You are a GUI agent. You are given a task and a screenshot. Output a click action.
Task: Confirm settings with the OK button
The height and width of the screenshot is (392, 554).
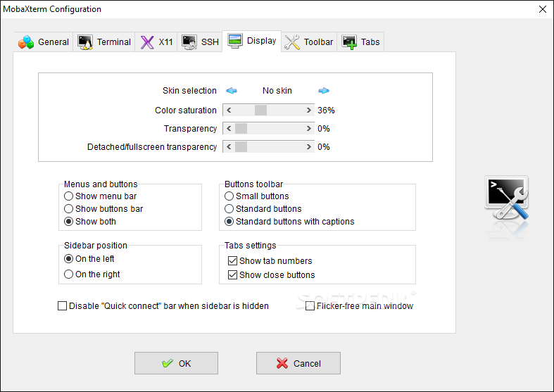point(176,363)
